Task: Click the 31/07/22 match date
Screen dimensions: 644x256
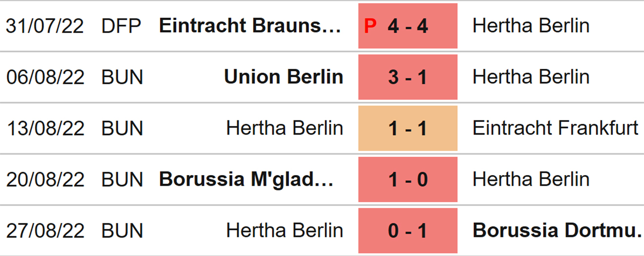Action: [45, 26]
